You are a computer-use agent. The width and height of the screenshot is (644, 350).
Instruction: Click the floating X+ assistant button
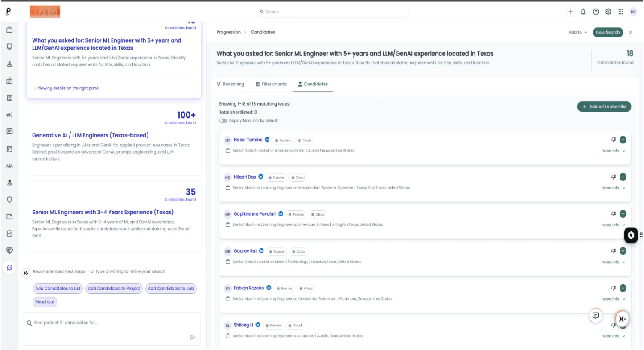pos(622,319)
